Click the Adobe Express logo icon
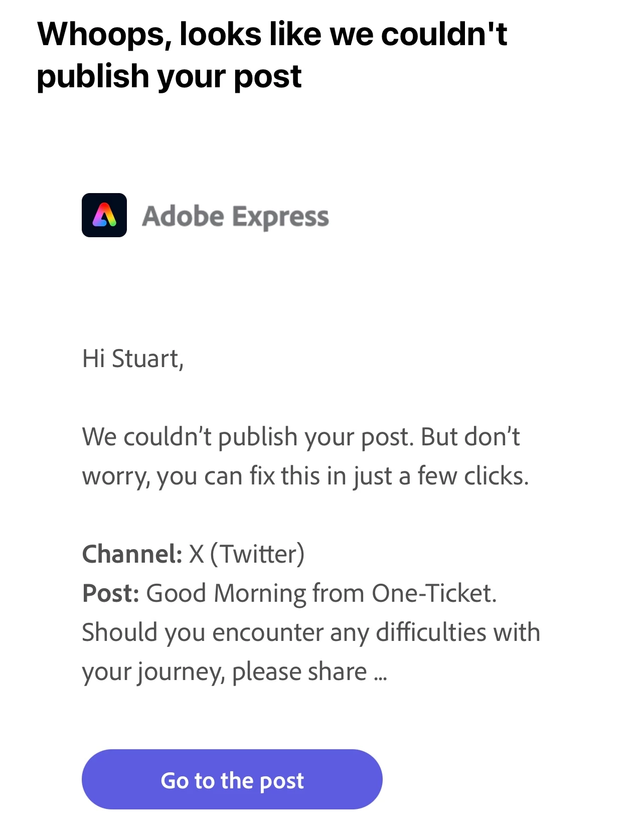Viewport: 644px width, 837px height. click(x=104, y=215)
